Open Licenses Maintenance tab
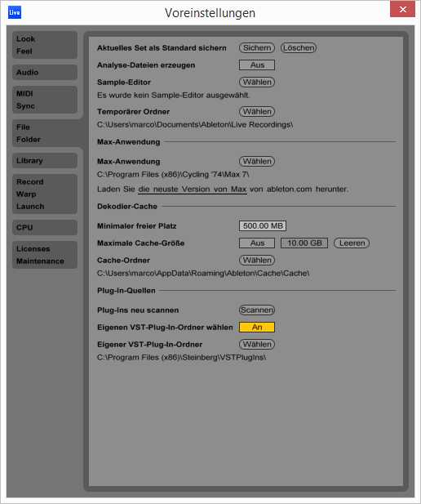Image resolution: width=421 pixels, height=504 pixels. tap(45, 255)
